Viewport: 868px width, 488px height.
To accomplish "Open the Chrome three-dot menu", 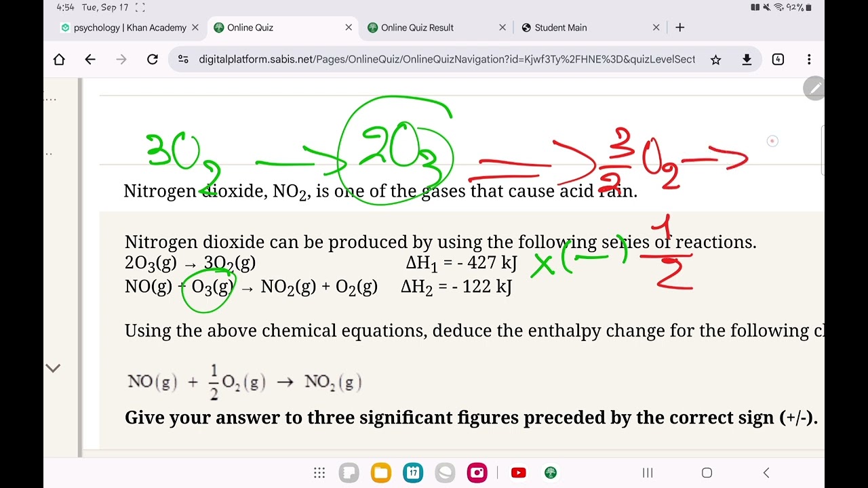I will click(809, 60).
